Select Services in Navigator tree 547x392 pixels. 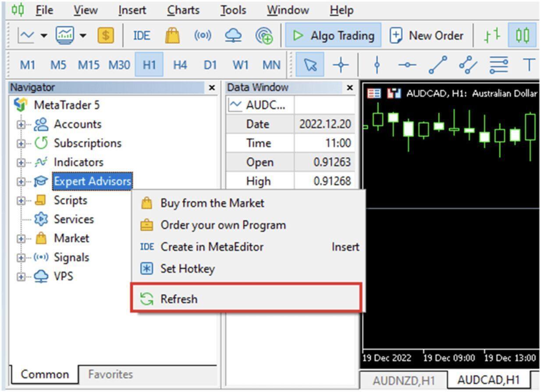tap(74, 219)
